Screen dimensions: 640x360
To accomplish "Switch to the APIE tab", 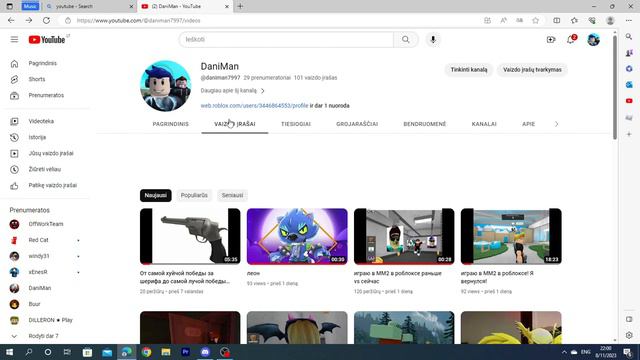I will 529,124.
